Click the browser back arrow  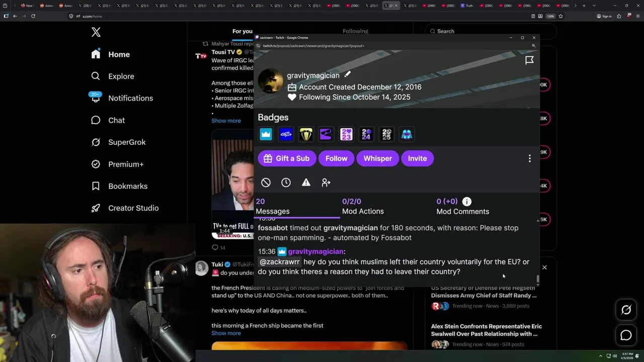pyautogui.click(x=15, y=16)
